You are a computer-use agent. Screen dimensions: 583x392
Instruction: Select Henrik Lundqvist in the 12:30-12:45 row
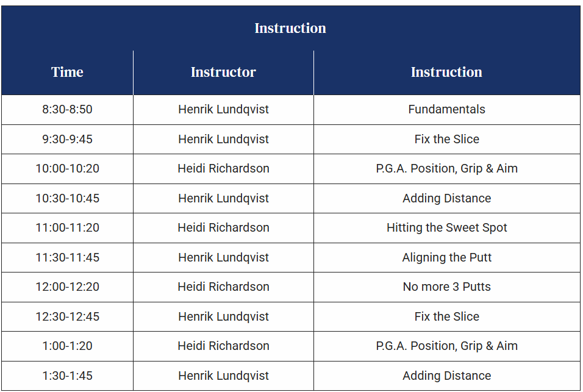(x=223, y=316)
